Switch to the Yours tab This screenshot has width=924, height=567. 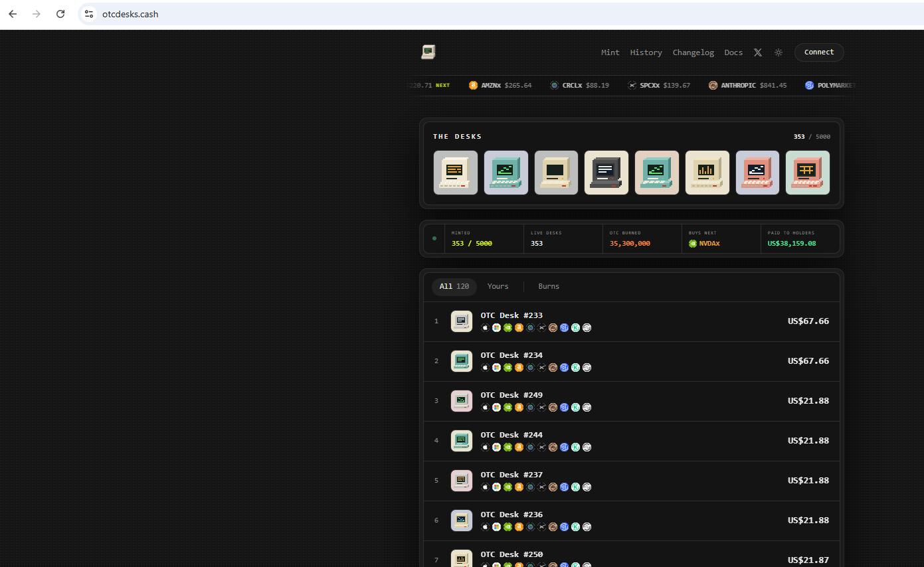(498, 286)
